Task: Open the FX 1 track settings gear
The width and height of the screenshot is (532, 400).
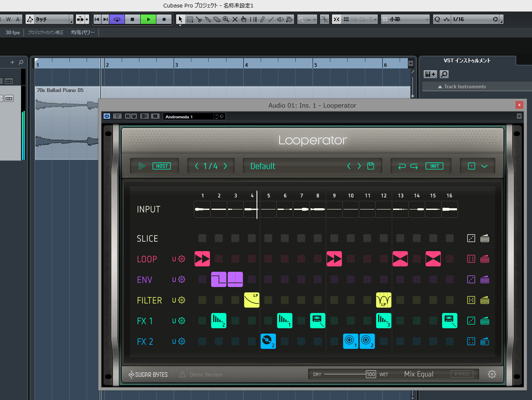Action: coord(182,321)
